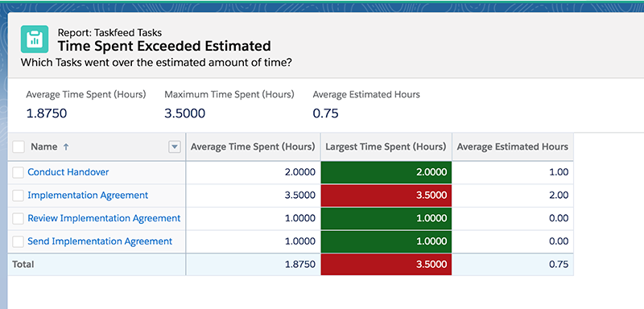Click the Maximum Time Spent (Hours) summary label
Viewport: 644px width, 309px height.
[x=229, y=95]
